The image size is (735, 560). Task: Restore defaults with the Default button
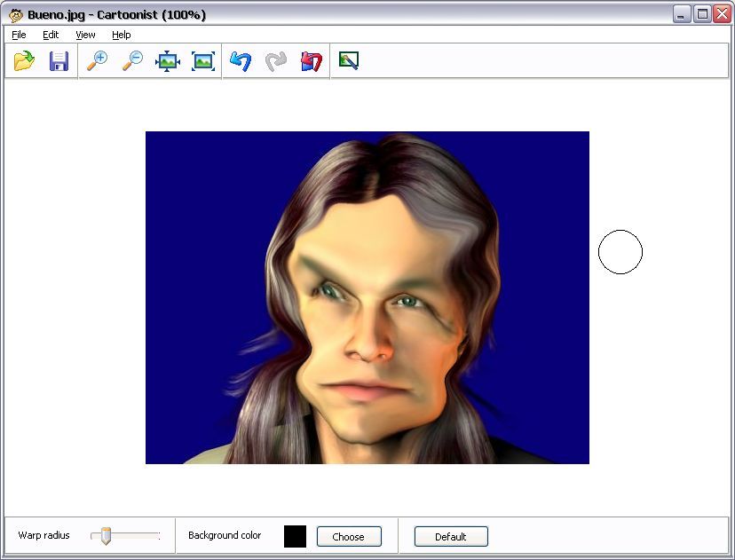pos(451,536)
